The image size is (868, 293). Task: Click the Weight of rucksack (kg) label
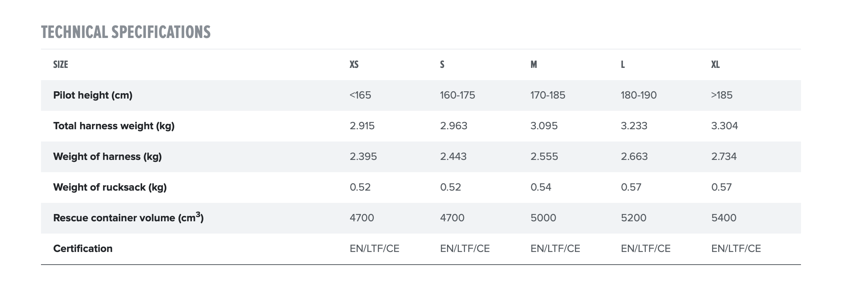110,187
